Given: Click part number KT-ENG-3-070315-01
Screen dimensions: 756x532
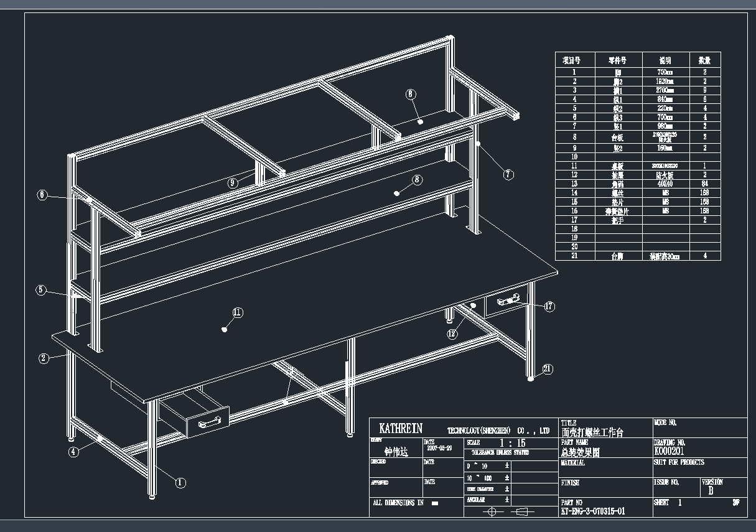Looking at the screenshot, I should tap(592, 511).
